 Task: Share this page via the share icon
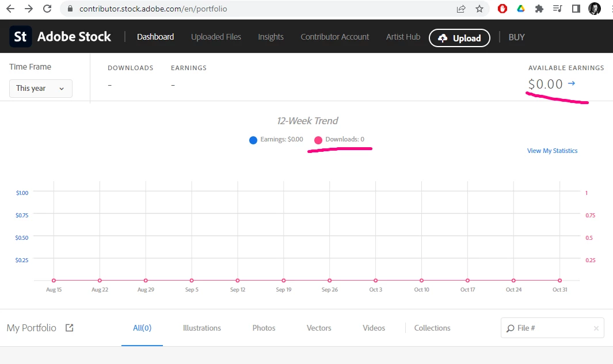[461, 9]
